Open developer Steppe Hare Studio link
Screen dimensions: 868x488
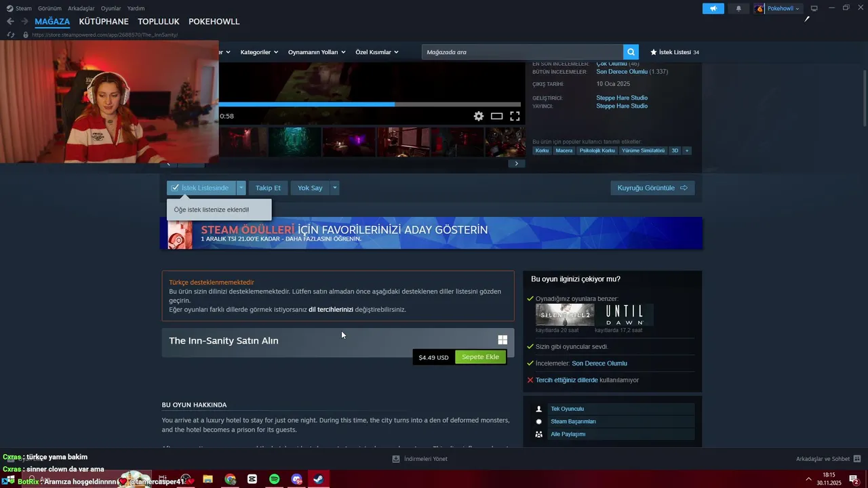[x=622, y=98]
